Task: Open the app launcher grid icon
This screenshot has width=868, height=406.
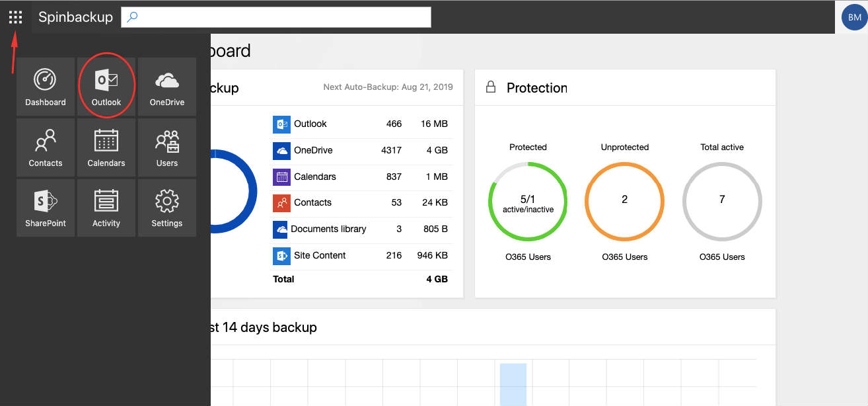Action: pyautogui.click(x=15, y=17)
